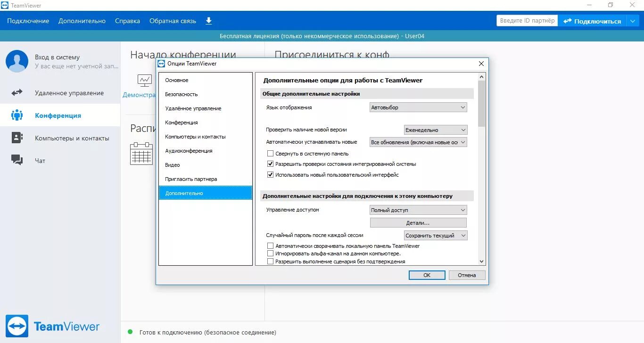Open the Справка menu
This screenshot has height=343, width=644.
[127, 21]
